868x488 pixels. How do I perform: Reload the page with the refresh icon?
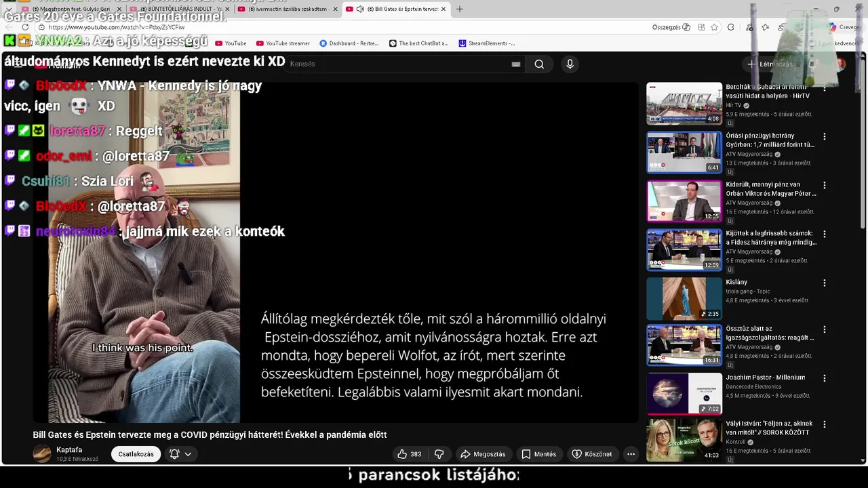tap(25, 27)
